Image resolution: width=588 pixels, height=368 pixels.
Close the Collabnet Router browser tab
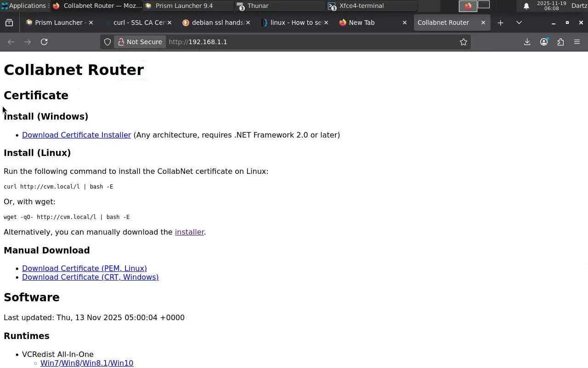[x=483, y=23]
